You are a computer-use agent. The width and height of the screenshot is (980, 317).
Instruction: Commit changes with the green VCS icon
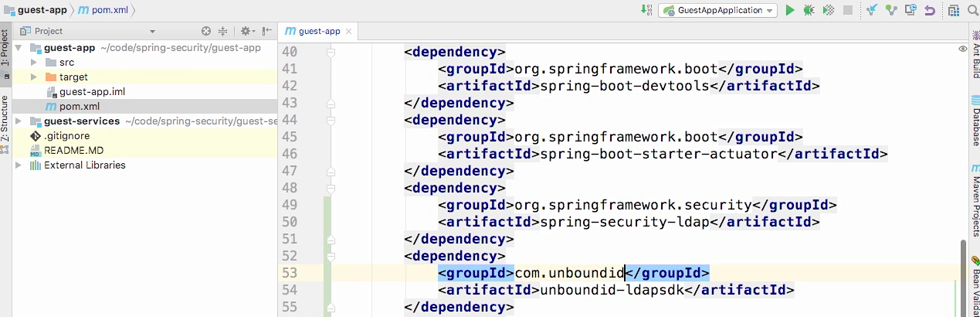[892, 11]
